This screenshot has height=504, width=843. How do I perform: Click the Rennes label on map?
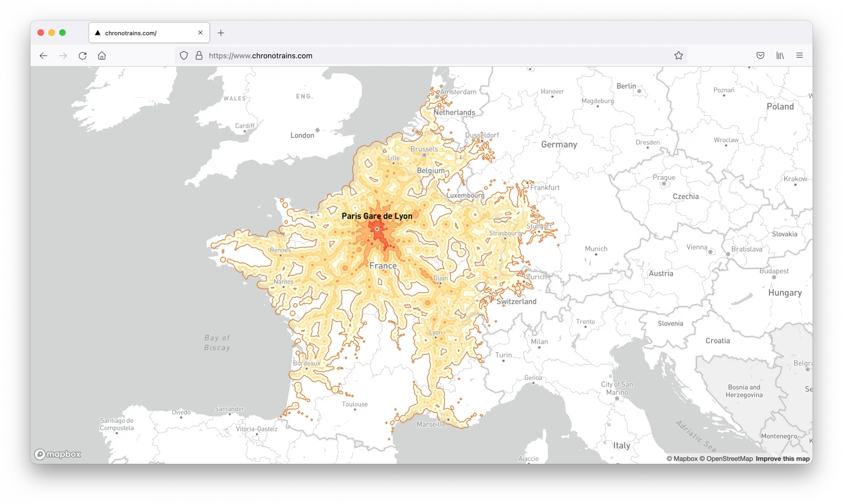pos(281,250)
